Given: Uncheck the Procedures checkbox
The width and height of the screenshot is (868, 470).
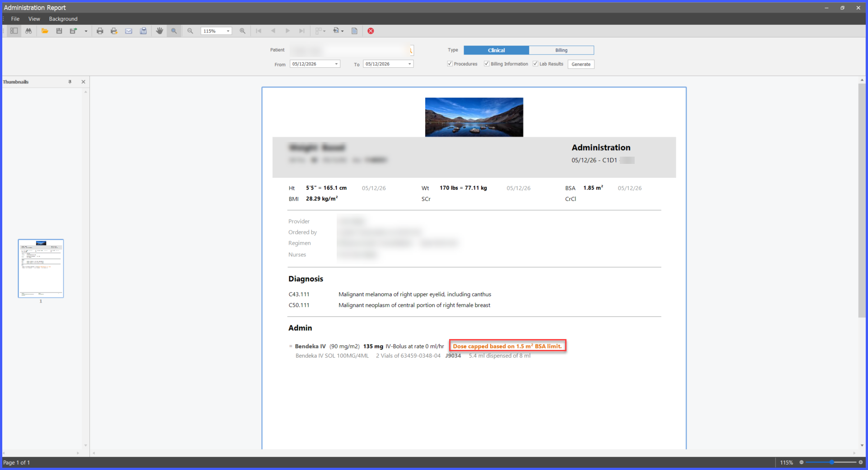Looking at the screenshot, I should (x=450, y=64).
